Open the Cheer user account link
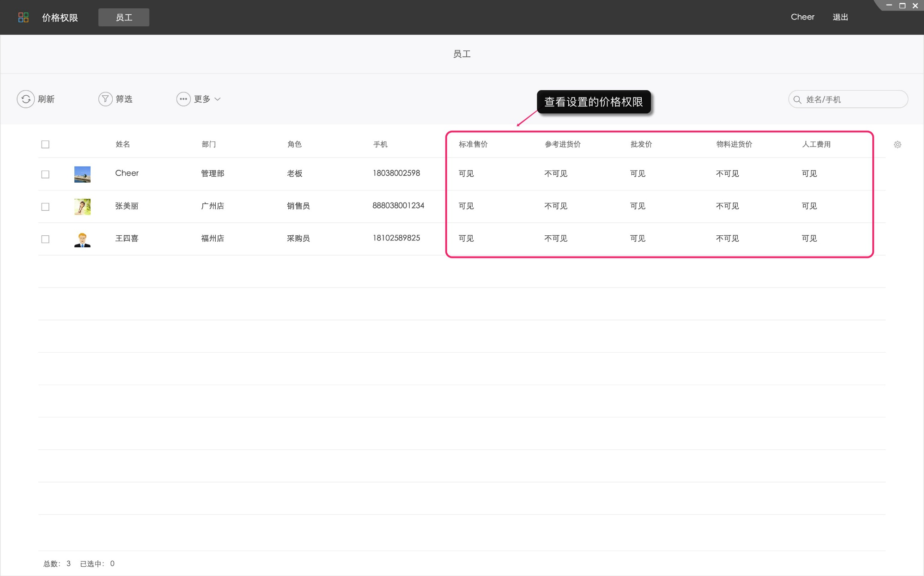Screen dimensions: 924x576 [x=802, y=17]
